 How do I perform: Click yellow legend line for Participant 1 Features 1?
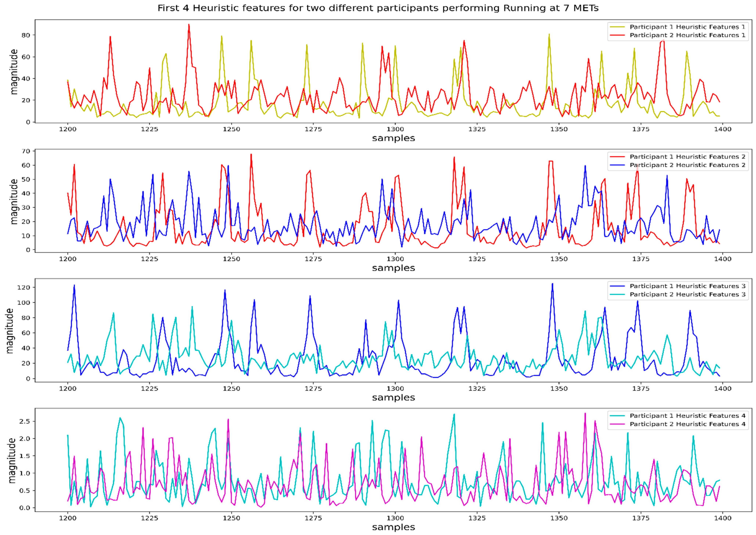tap(617, 27)
